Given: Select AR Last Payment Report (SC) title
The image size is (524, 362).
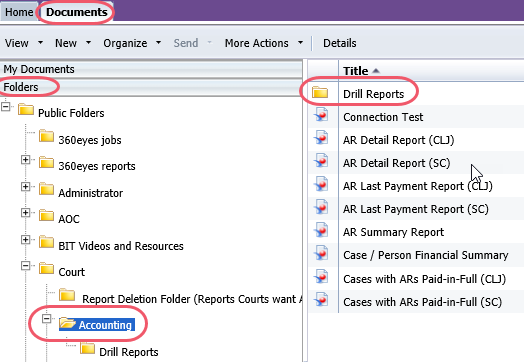Looking at the screenshot, I should [415, 209].
